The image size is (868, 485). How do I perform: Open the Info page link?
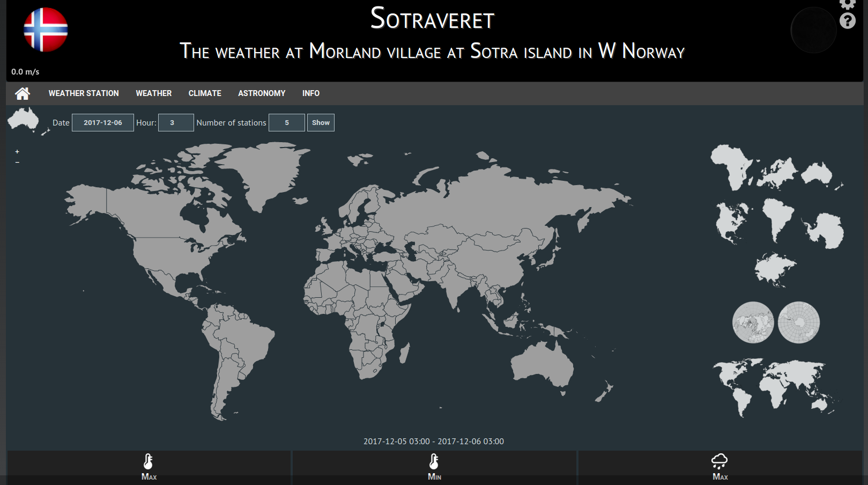311,93
